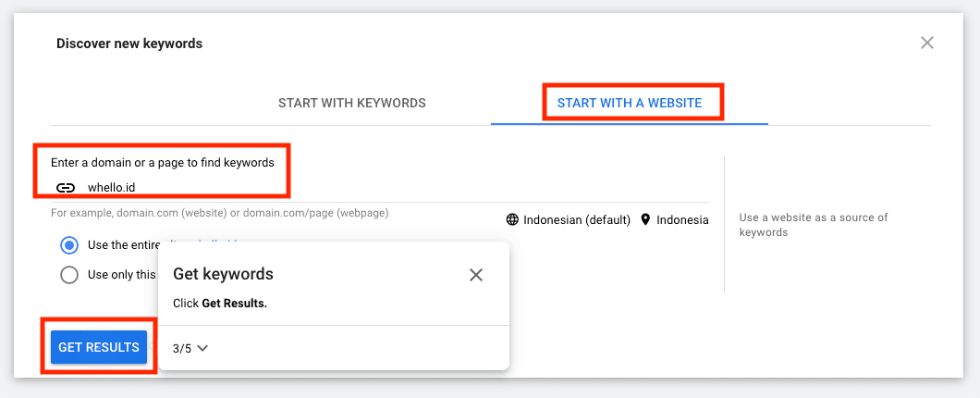The width and height of the screenshot is (980, 398).
Task: Click the Use a website as source hint
Action: 814,225
